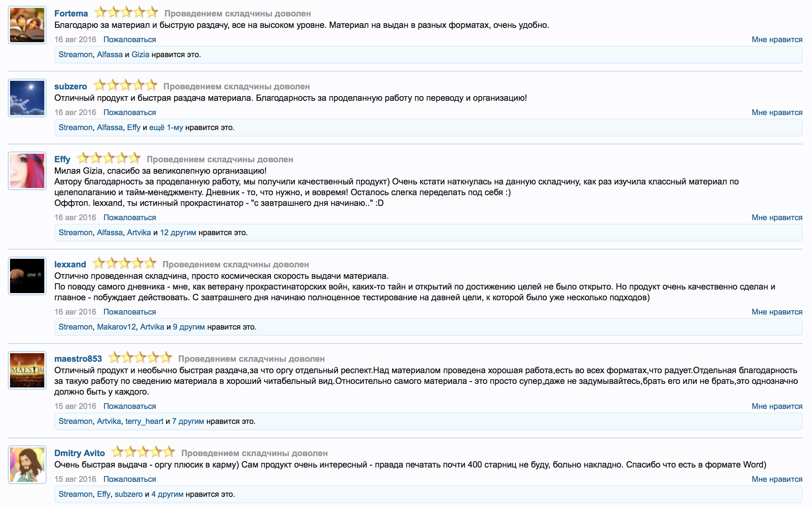Report maestro853's review via Пожаловаться
The image size is (812, 509).
130,406
